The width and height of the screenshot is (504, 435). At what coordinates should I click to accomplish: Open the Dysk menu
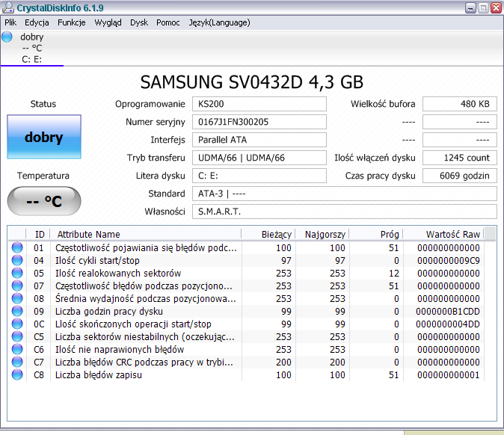139,22
